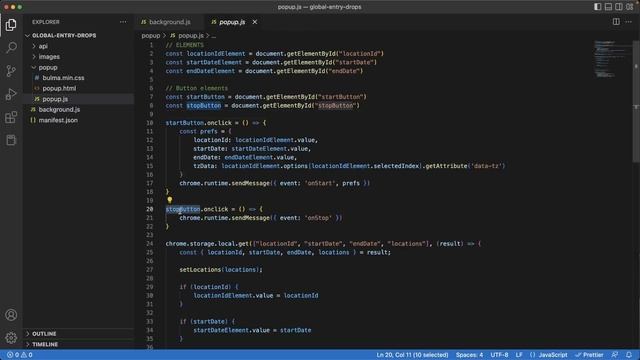Click chrome.storage.local.get on line 24
The height and width of the screenshot is (360, 640).
click(207, 244)
